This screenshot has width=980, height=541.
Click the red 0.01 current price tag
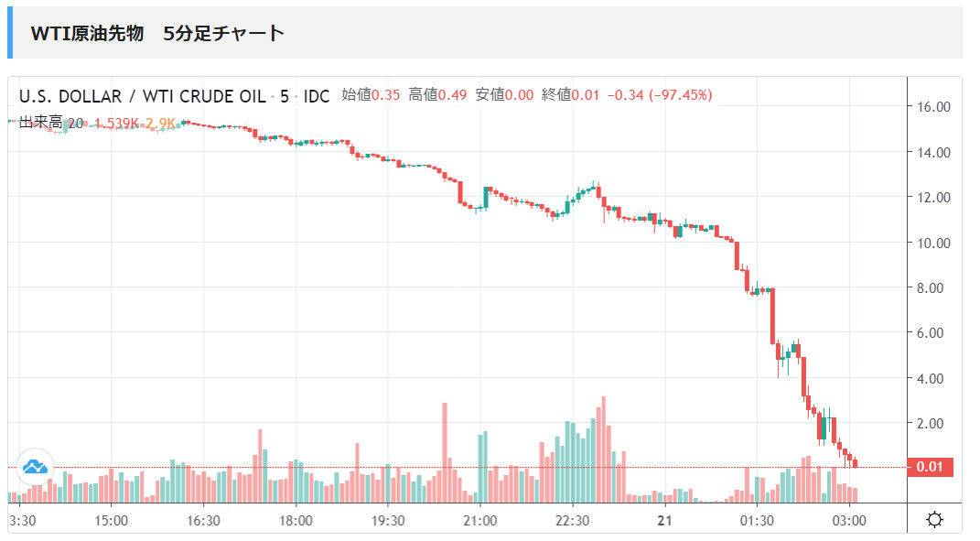(x=930, y=466)
